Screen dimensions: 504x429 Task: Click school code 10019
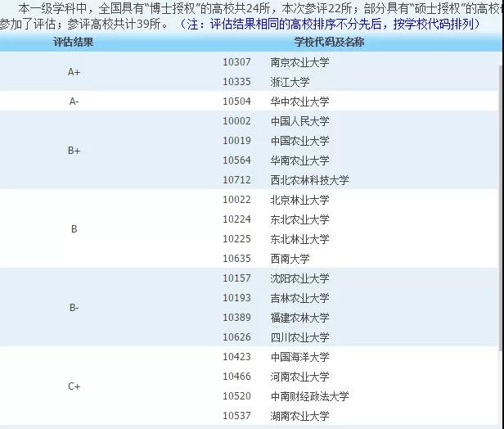[x=237, y=141]
